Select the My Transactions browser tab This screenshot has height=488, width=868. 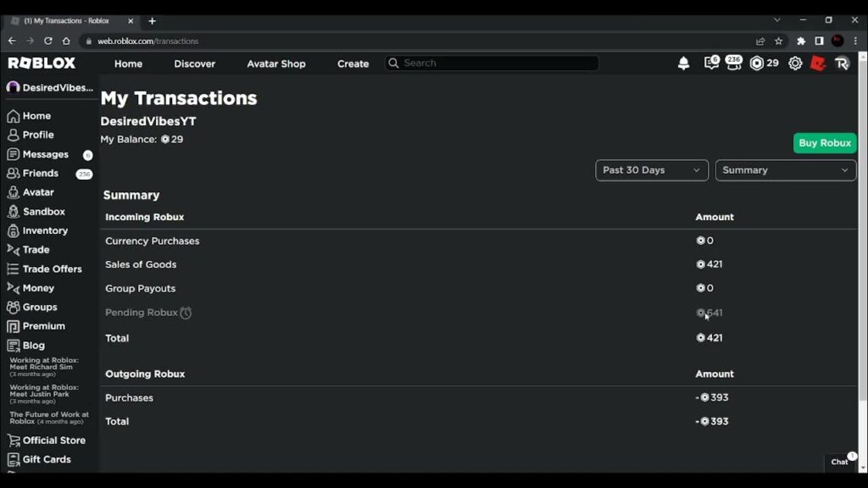click(72, 21)
